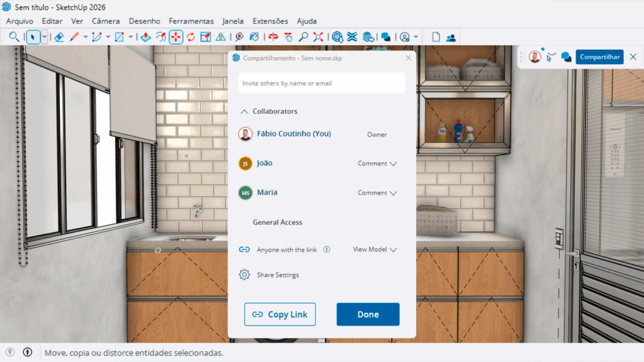Image resolution: width=644 pixels, height=362 pixels.
Task: Collapse the Collaborators section
Action: click(x=245, y=111)
